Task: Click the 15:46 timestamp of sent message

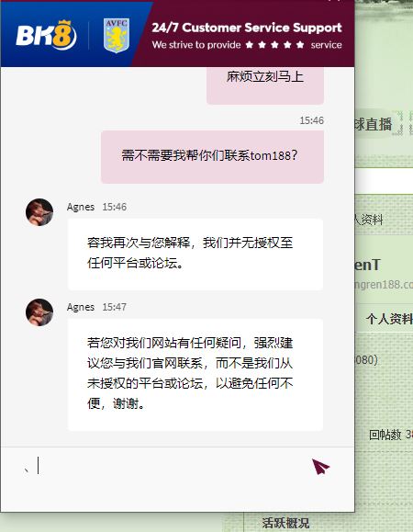Action: [311, 120]
